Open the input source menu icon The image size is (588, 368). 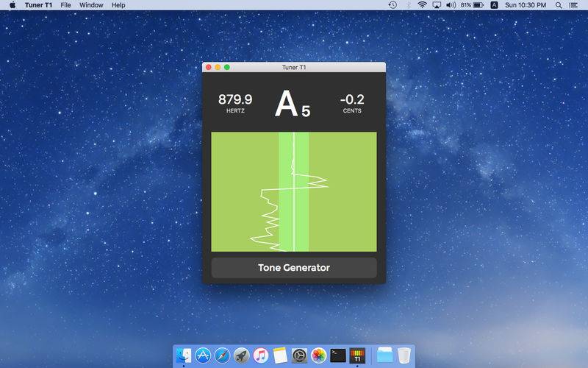point(494,5)
